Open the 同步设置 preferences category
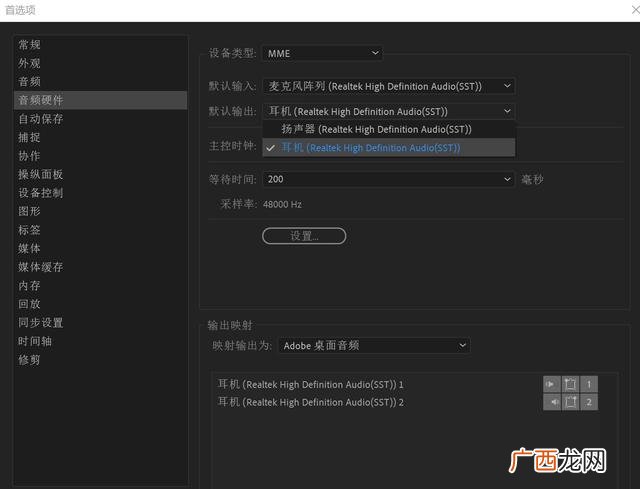Image resolution: width=640 pixels, height=489 pixels. tap(100, 322)
